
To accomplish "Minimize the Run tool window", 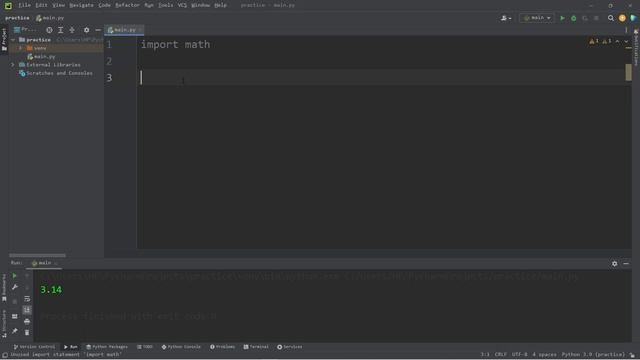I will point(626,264).
